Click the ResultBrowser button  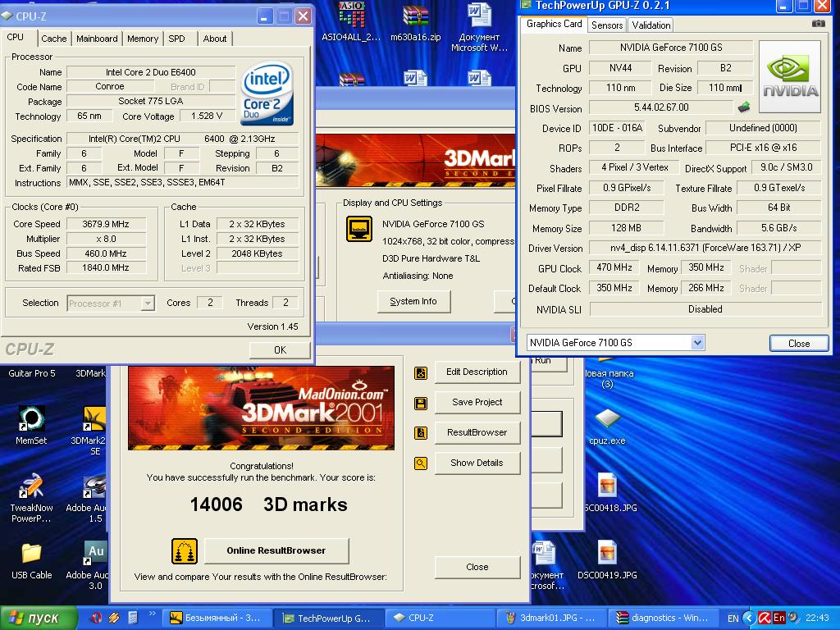pyautogui.click(x=477, y=433)
